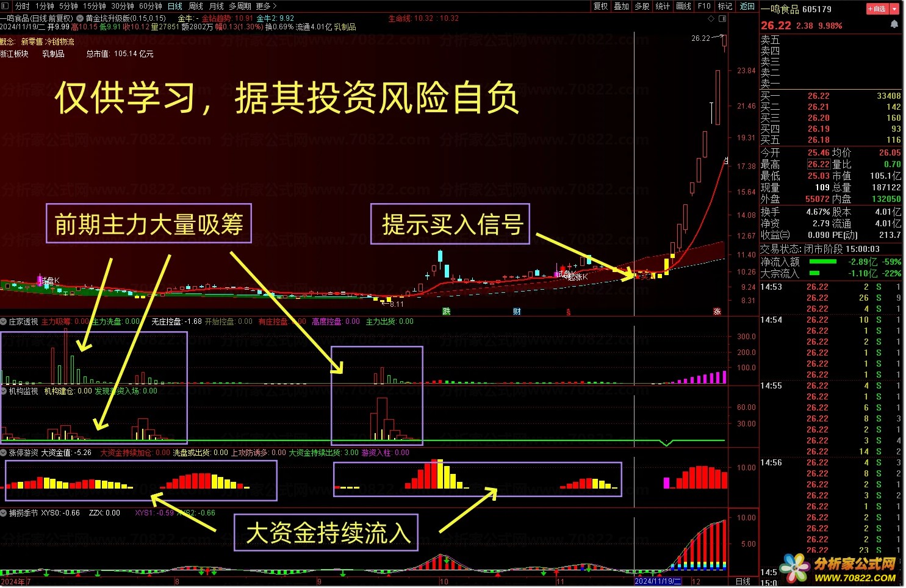Click the 叠加 overlay toolbar button
The height and width of the screenshot is (588, 906).
tap(622, 6)
